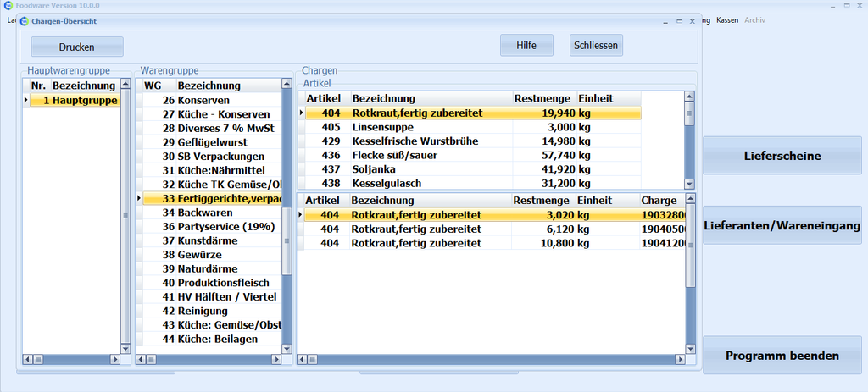Open the Archiv menu

pyautogui.click(x=754, y=20)
